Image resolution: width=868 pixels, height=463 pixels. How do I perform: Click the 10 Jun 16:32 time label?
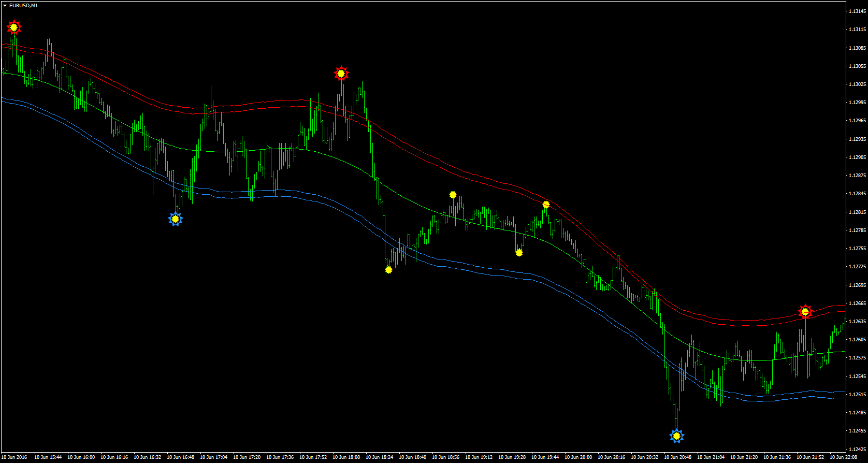(148, 457)
